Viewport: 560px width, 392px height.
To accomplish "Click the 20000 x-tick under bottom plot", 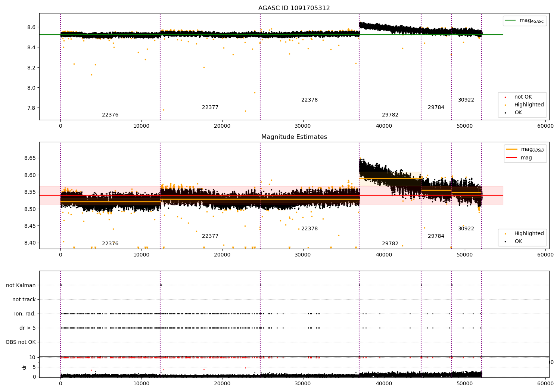I will [x=222, y=383].
